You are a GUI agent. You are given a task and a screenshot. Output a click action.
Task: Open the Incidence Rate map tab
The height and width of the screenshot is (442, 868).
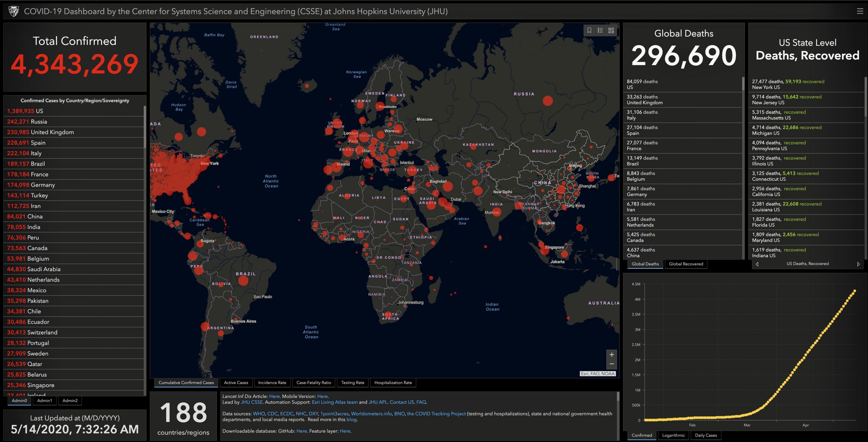[x=272, y=383]
